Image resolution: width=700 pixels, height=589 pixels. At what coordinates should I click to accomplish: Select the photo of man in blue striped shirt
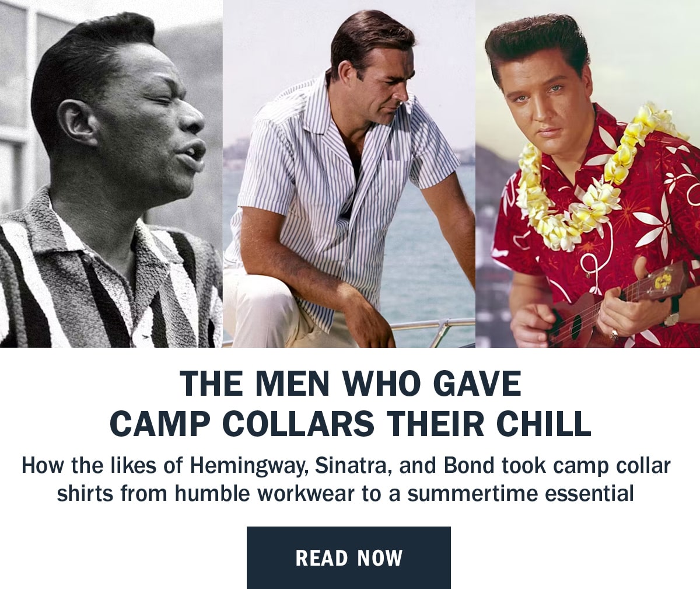tap(349, 174)
